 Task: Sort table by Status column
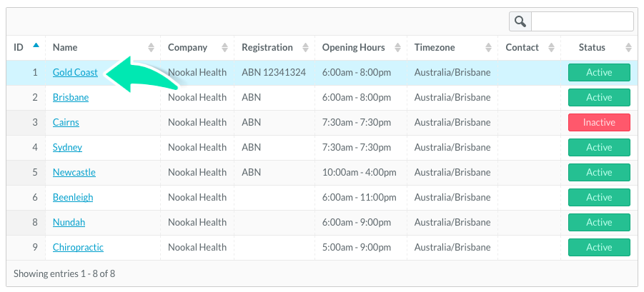[600, 48]
